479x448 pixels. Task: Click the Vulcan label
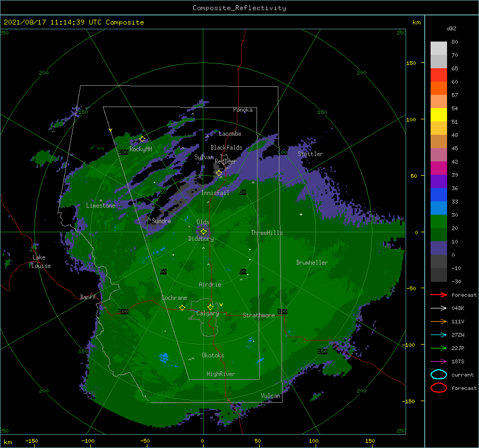(x=270, y=396)
